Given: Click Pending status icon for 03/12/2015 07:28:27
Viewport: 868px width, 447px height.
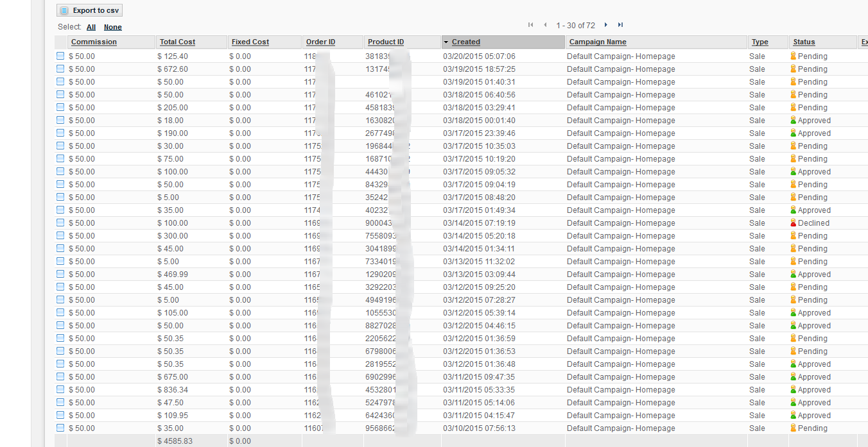Looking at the screenshot, I should click(x=793, y=299).
